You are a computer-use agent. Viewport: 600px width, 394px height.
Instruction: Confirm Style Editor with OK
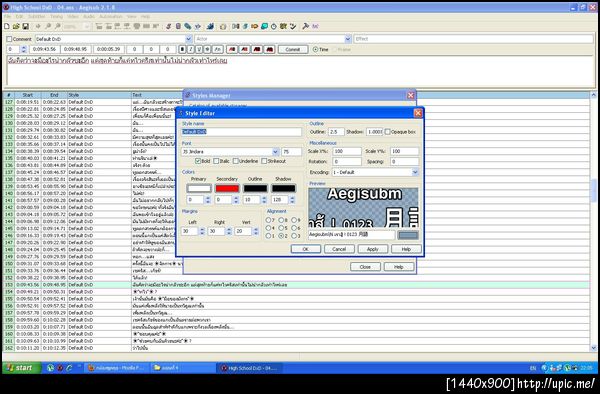click(306, 249)
